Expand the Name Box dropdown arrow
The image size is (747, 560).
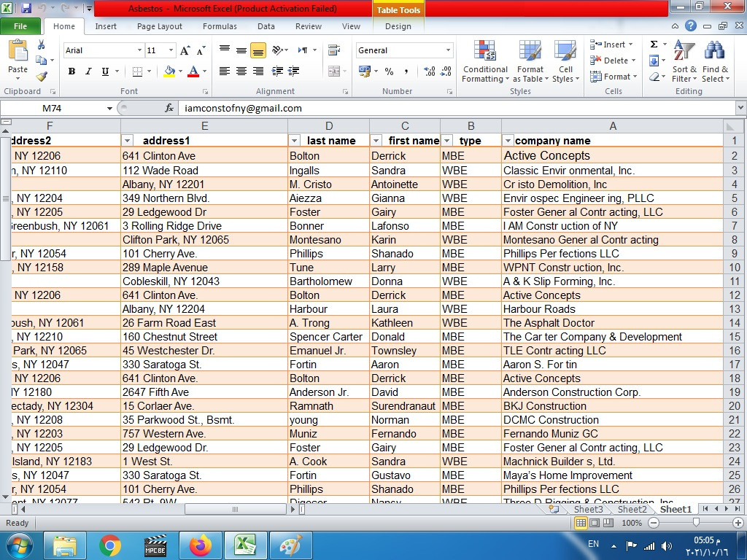[x=109, y=109]
